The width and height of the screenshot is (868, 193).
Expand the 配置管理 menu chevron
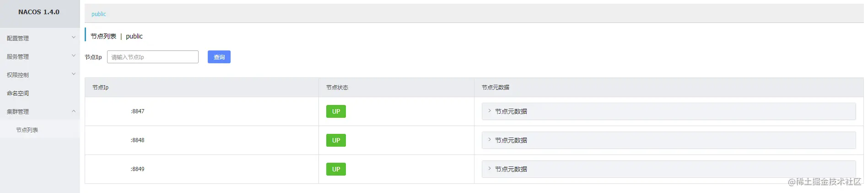click(x=73, y=38)
